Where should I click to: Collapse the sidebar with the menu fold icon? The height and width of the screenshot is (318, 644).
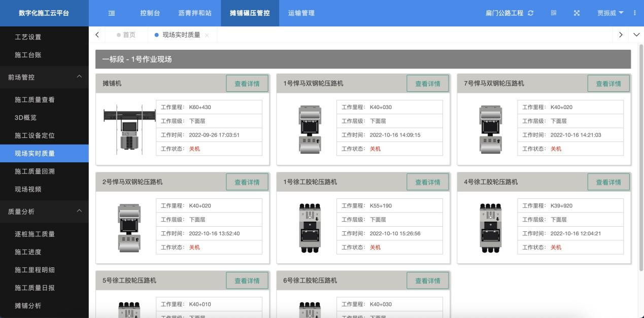pos(111,13)
